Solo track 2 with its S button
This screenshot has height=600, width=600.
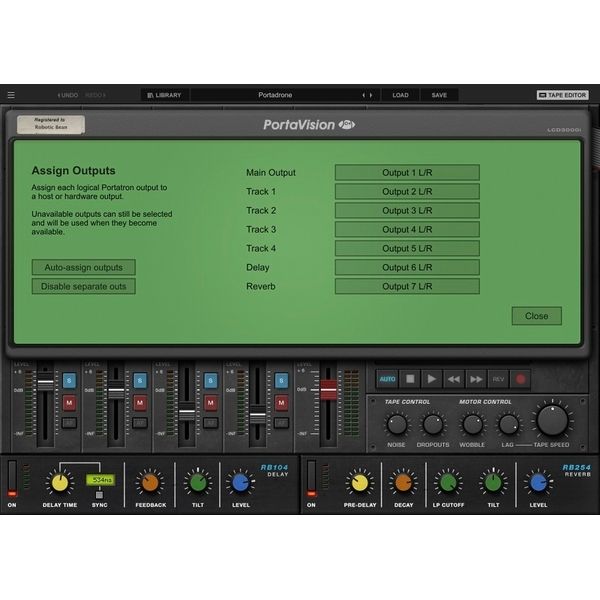click(x=140, y=381)
